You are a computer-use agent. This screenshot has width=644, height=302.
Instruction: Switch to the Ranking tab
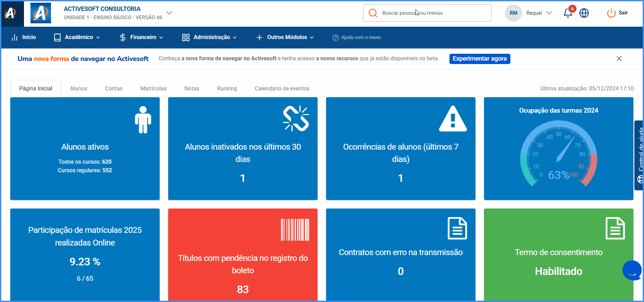227,88
